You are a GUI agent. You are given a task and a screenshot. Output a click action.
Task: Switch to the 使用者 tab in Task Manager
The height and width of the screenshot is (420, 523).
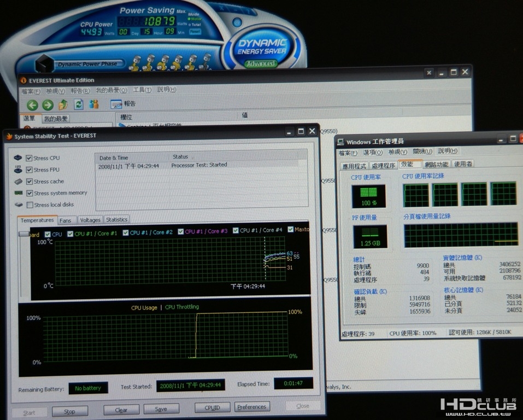(463, 164)
